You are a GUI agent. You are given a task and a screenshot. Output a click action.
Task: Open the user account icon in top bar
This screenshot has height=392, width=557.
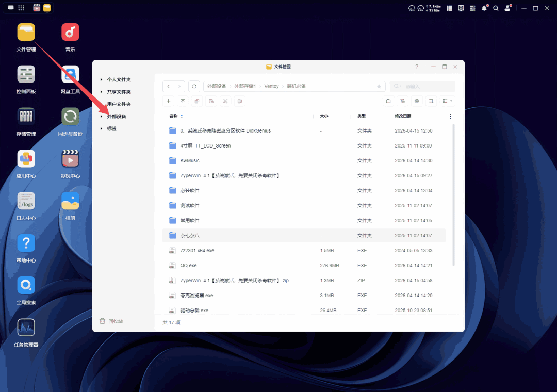(507, 8)
